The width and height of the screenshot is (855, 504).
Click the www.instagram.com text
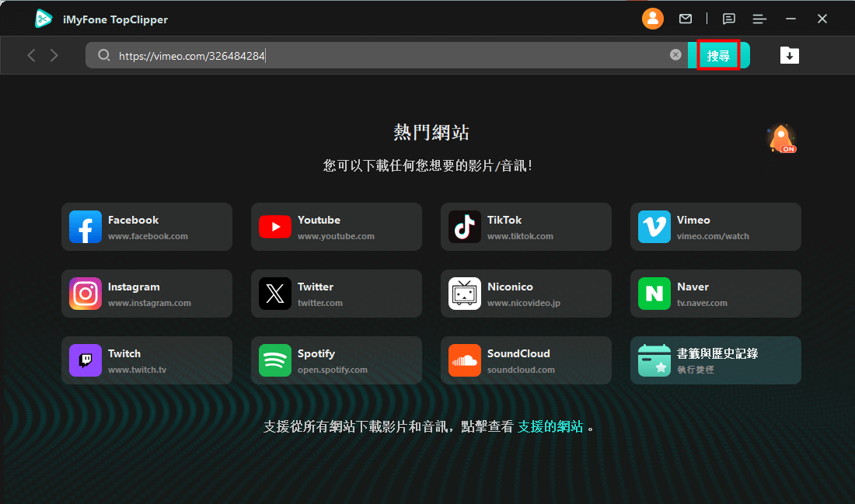(149, 303)
